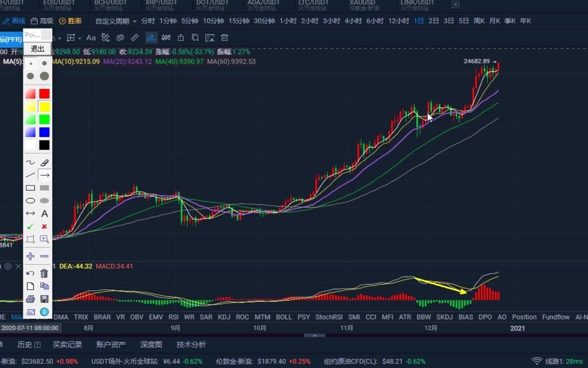Select the BOLL indicator
This screenshot has height=368, width=588.
pyautogui.click(x=284, y=317)
